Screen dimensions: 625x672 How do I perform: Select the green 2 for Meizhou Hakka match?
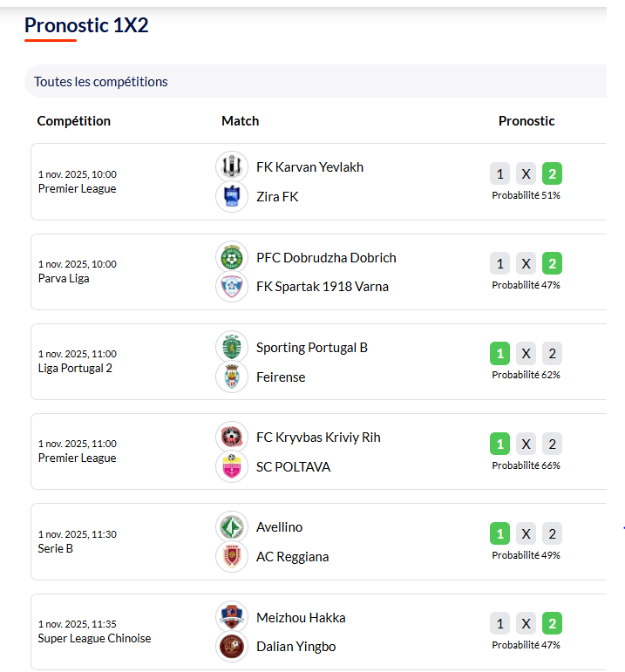click(552, 623)
